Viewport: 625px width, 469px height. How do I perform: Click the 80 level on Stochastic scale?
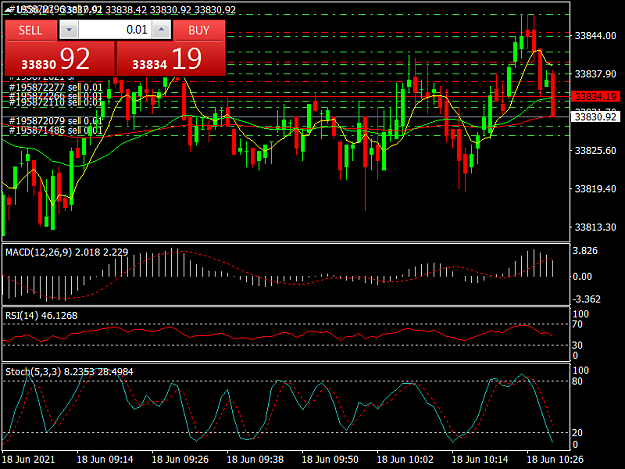[x=578, y=381]
